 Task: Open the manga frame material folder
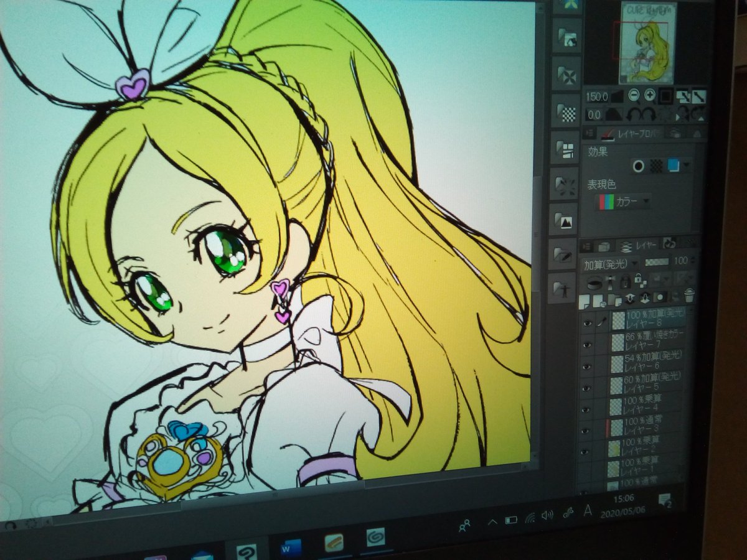click(x=565, y=149)
